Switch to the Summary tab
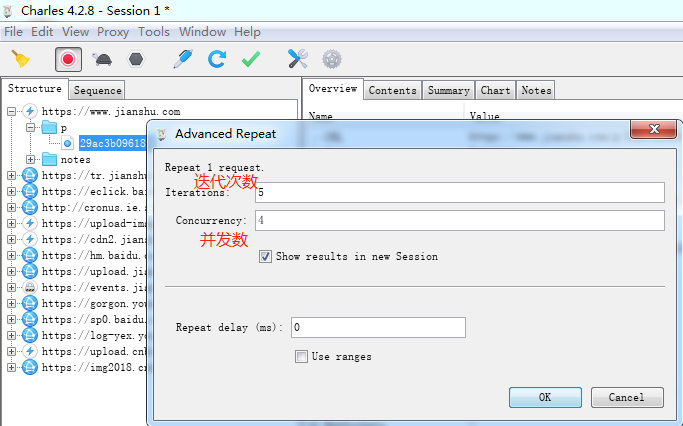The image size is (683, 426). click(x=448, y=90)
